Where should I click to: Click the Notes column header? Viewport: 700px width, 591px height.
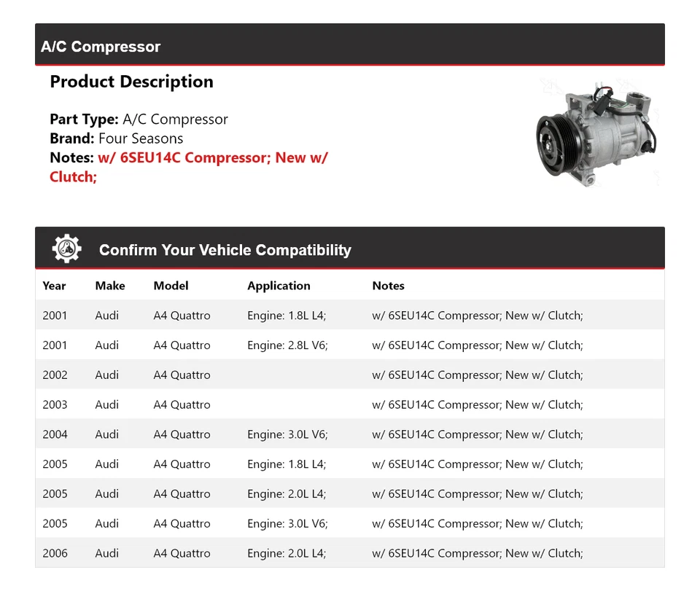[x=388, y=286]
